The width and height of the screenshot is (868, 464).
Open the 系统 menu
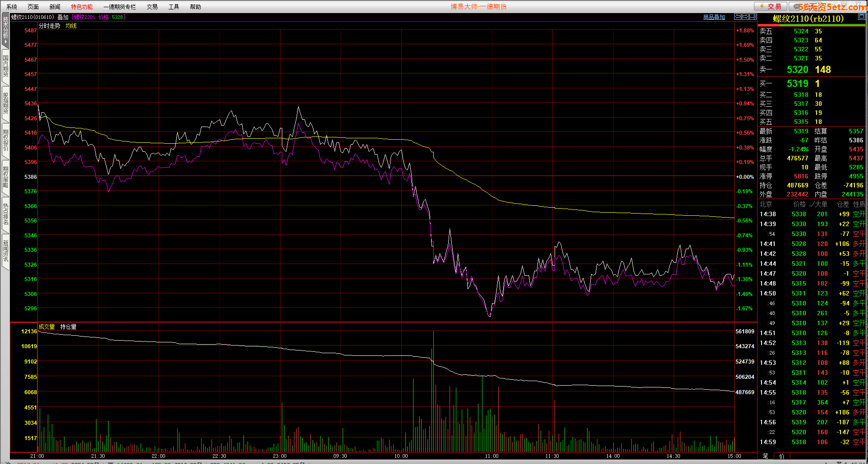tap(12, 7)
